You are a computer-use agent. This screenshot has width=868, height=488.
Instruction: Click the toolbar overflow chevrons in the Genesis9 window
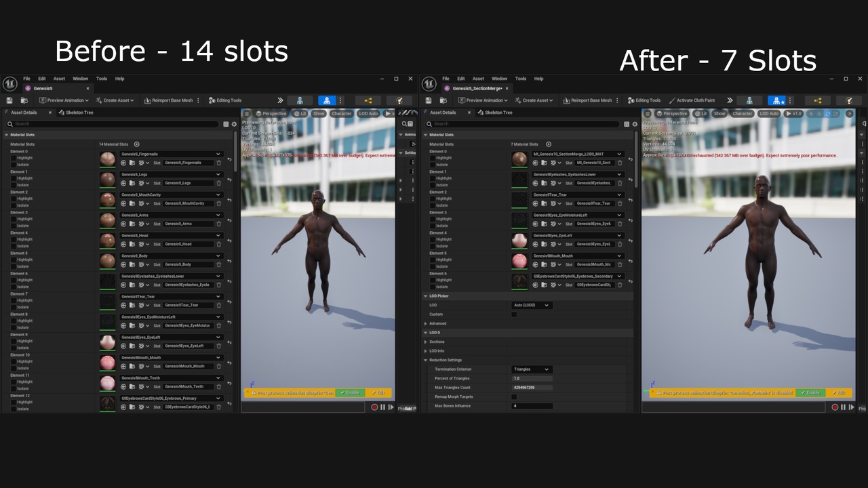click(280, 100)
